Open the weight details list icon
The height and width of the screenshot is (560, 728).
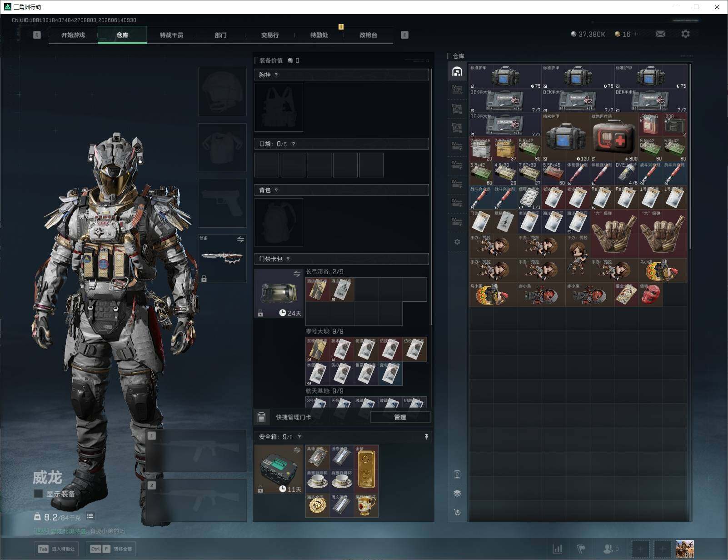(90, 516)
